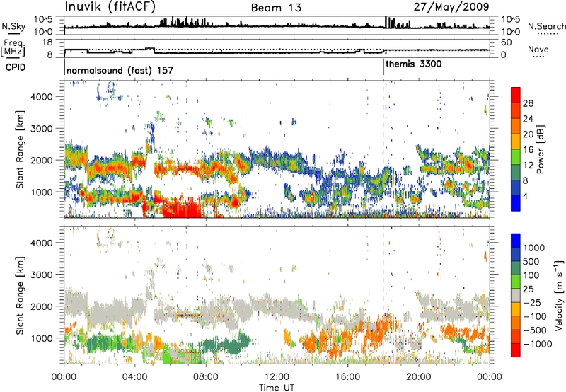Image resolution: width=566 pixels, height=392 pixels.
Task: Click the gray swatch in Velocity colorbar
Action: (x=516, y=295)
